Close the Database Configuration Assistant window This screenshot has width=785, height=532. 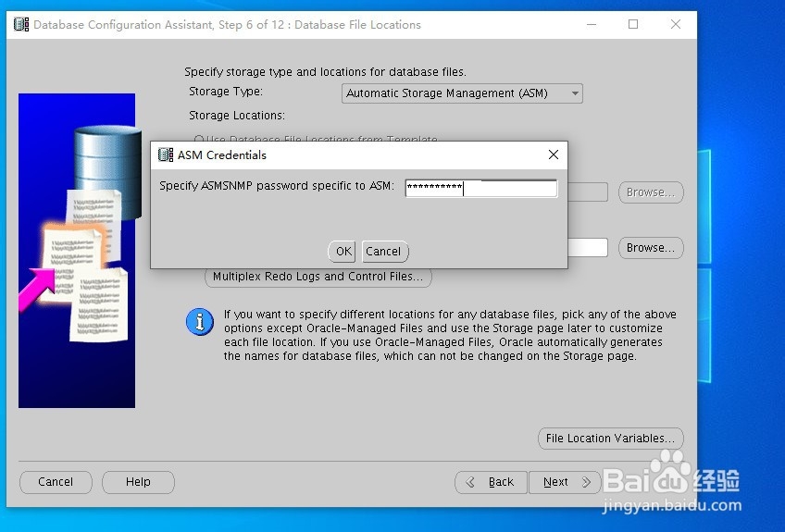point(676,25)
